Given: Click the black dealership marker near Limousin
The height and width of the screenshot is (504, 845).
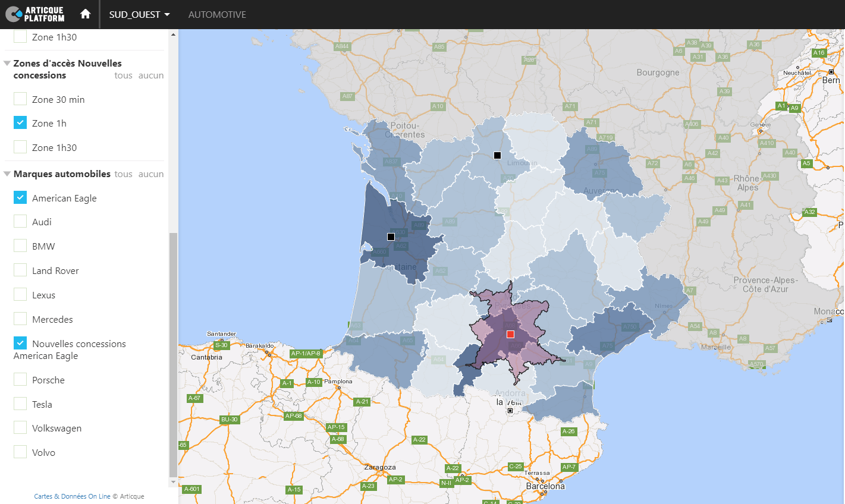Looking at the screenshot, I should [x=497, y=155].
